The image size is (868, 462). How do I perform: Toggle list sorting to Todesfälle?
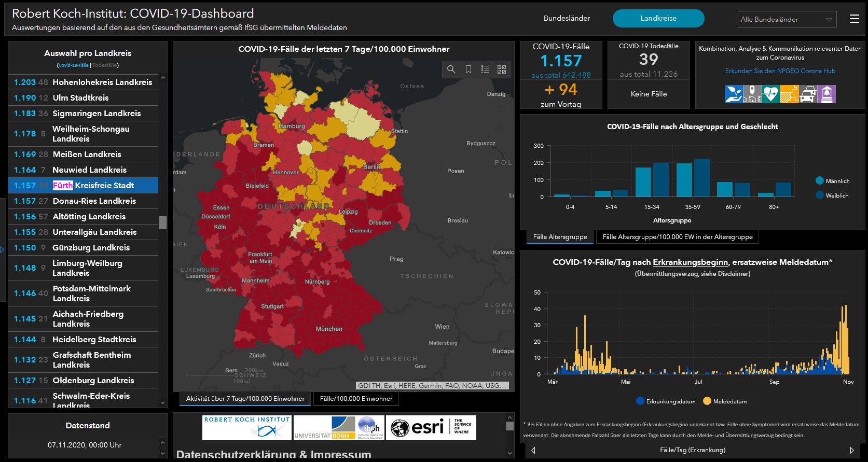105,65
